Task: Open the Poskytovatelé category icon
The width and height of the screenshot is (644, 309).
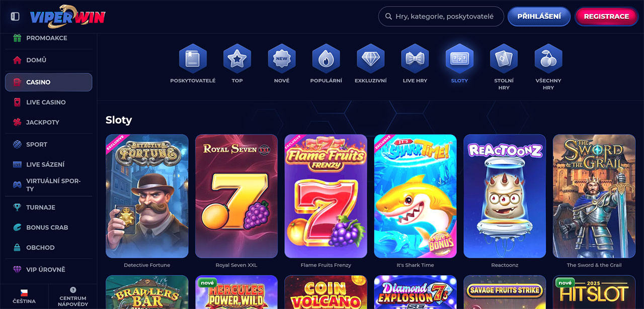Action: pos(193,59)
